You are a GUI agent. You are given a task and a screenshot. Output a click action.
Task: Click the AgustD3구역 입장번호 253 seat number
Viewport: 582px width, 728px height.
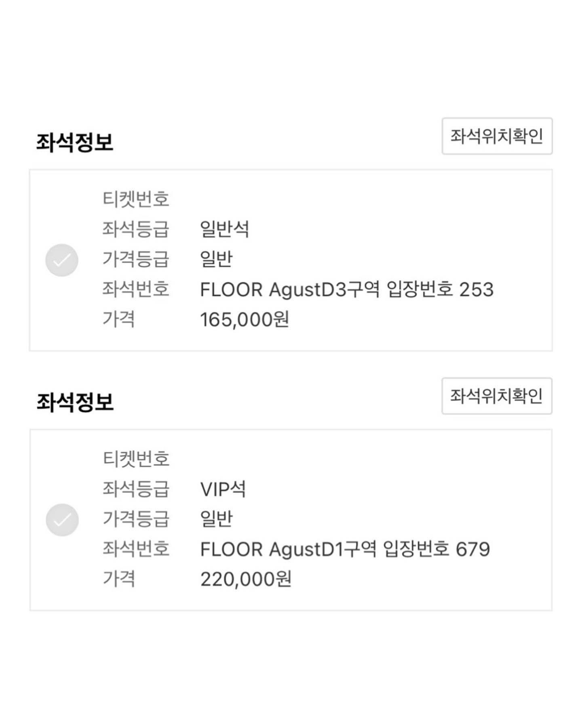(347, 290)
